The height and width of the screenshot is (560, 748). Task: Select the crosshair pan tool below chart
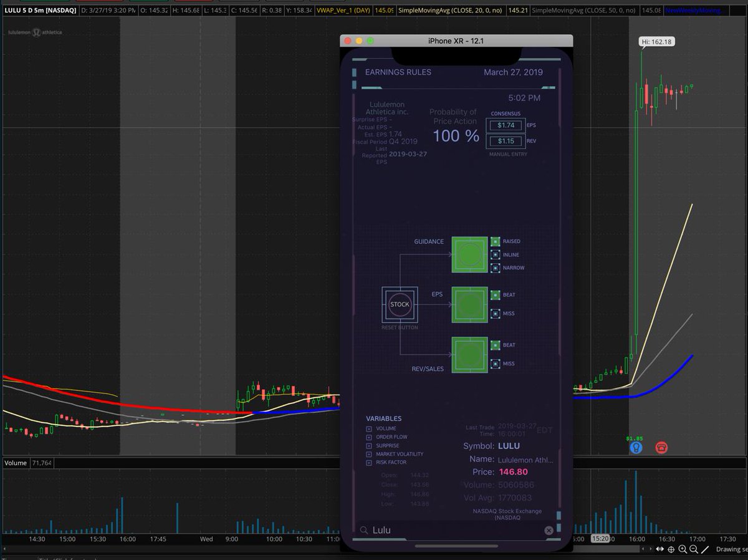coord(671,549)
